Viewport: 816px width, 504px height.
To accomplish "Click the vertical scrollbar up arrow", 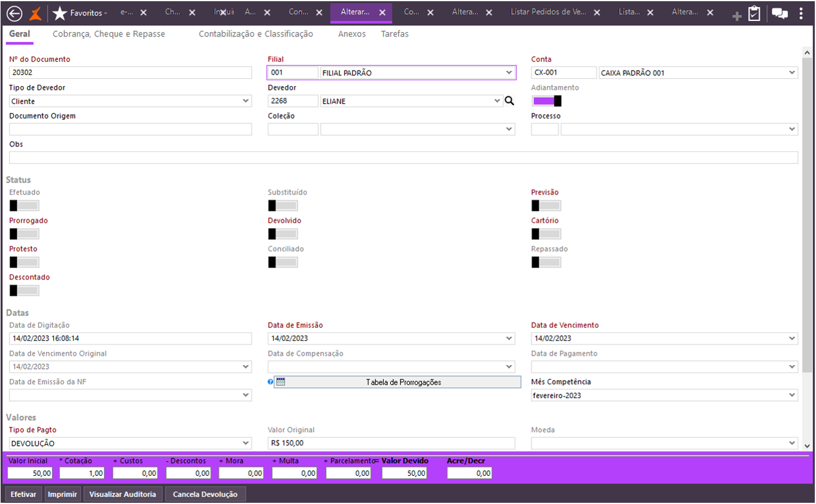I will 807,53.
